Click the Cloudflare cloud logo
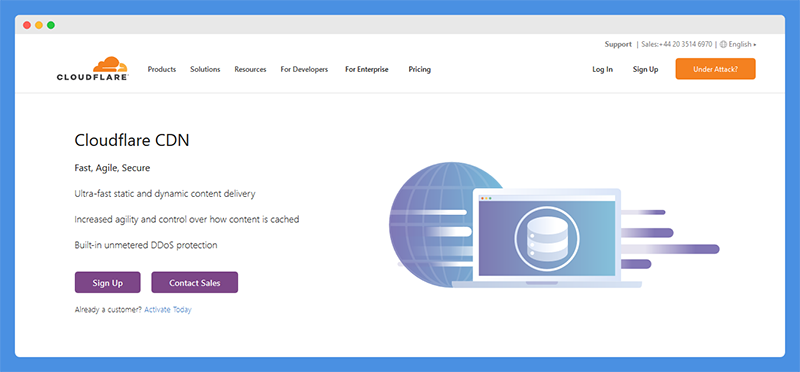Screen dimensions: 800x372 click(92, 69)
